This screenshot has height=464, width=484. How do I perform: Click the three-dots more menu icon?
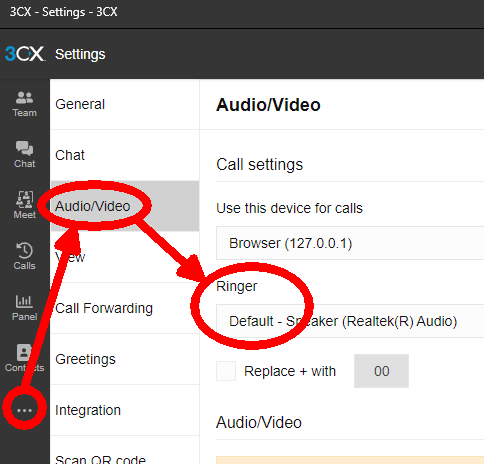24,410
